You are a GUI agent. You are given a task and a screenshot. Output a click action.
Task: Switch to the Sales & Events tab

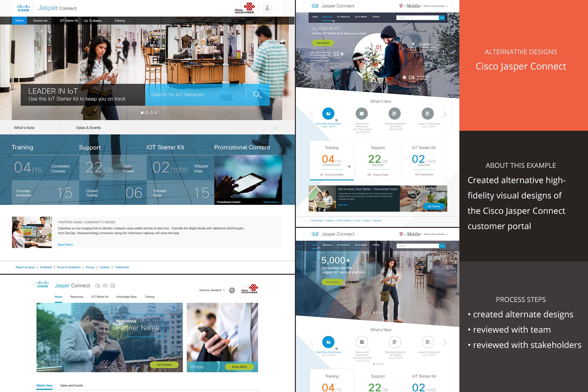88,128
